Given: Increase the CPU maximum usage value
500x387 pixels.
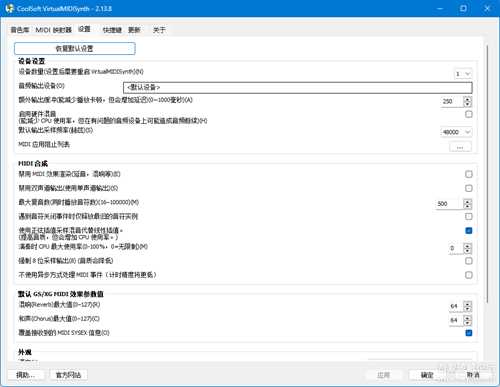Looking at the screenshot, I should tap(468, 246).
